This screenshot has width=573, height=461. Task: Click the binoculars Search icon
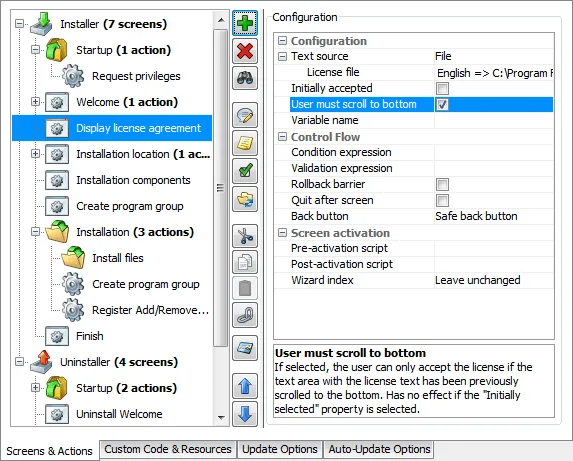pos(245,78)
